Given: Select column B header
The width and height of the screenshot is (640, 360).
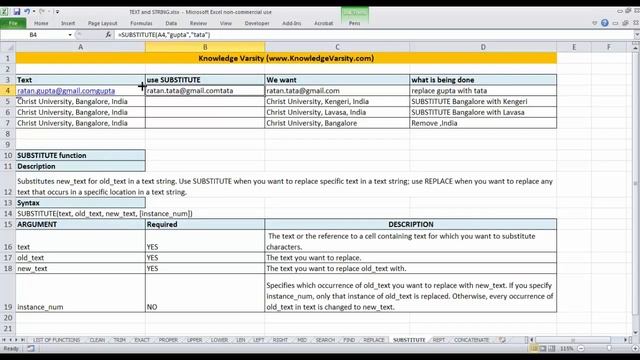Looking at the screenshot, I should pyautogui.click(x=205, y=47).
